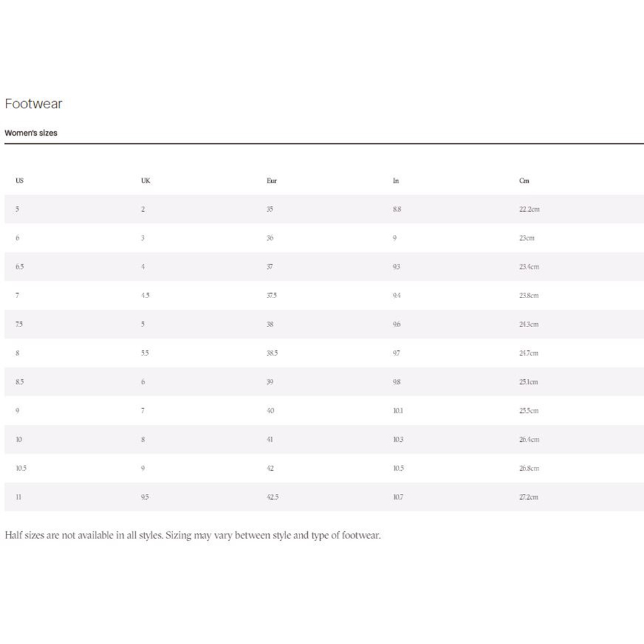Select the 22.2cm measurement cell
The image size is (644, 644).
(529, 209)
